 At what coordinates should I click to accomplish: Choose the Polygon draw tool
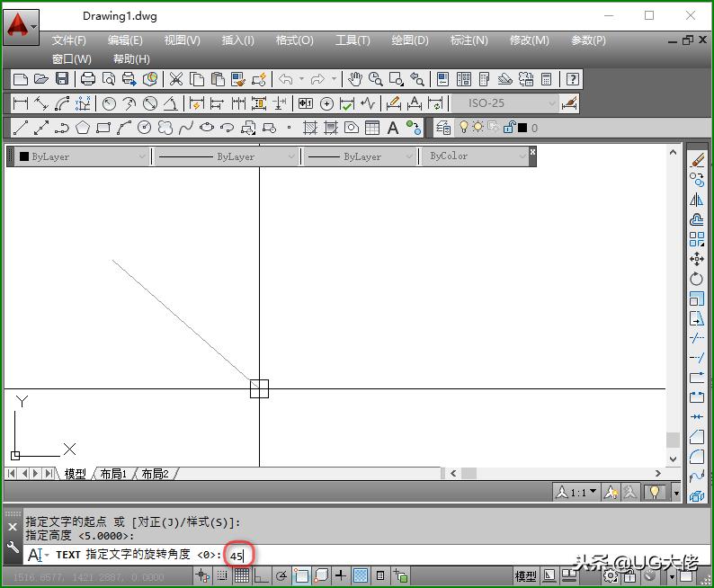click(x=84, y=128)
